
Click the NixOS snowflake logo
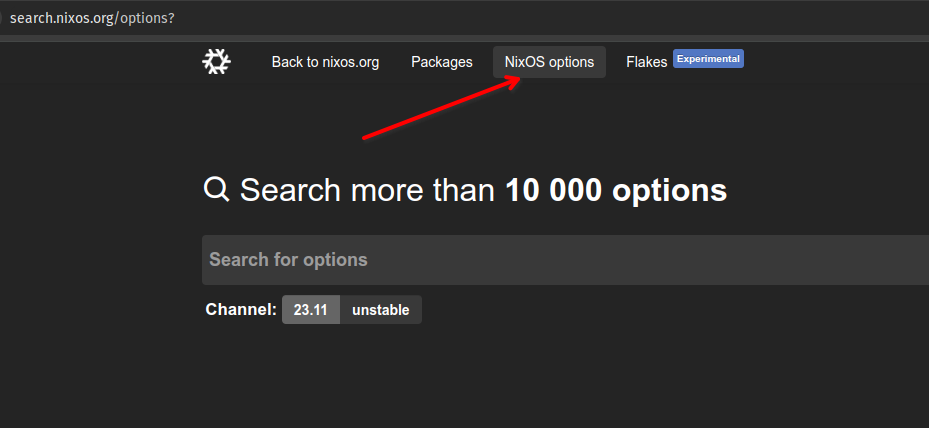216,62
